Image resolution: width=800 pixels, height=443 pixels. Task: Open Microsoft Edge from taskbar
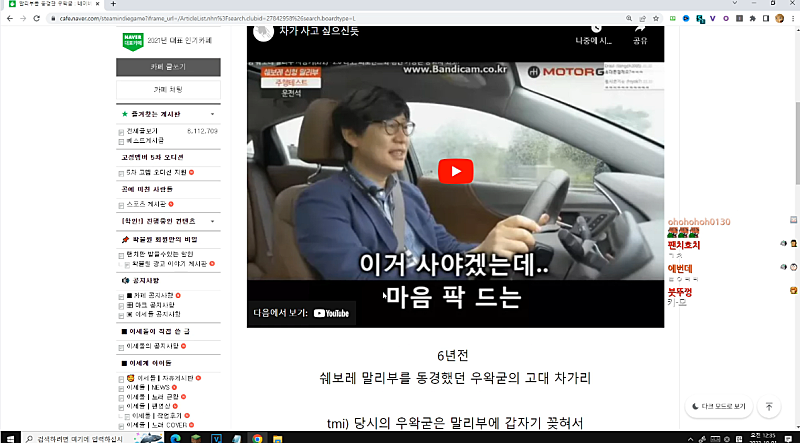coord(176,438)
